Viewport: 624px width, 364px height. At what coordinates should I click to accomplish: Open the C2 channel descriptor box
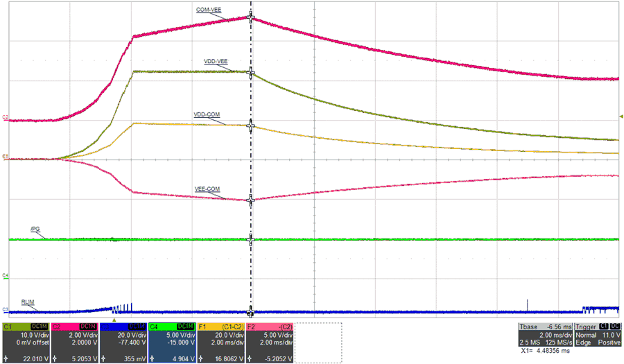tap(75, 343)
